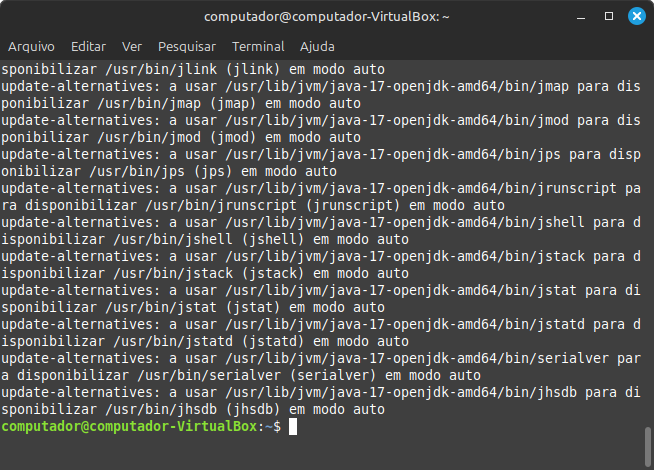Click the green computador@computador-VirtualBox prompt
Image resolution: width=654 pixels, height=470 pixels.
point(129,427)
